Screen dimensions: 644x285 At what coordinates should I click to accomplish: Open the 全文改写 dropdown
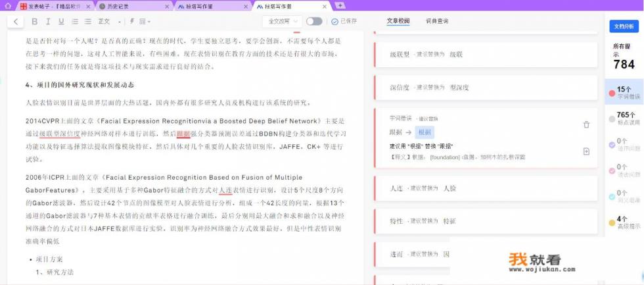coord(283,21)
